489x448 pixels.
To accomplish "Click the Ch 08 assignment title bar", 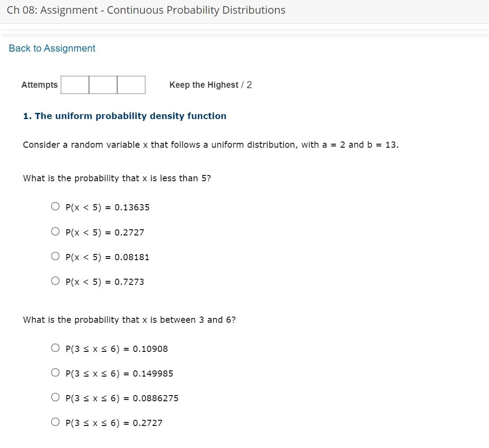I will pyautogui.click(x=145, y=10).
